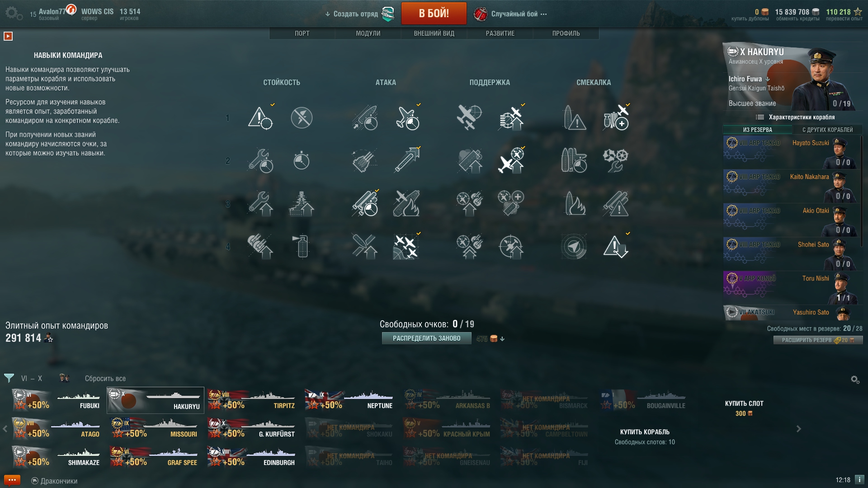This screenshot has width=868, height=488.
Task: Switch to the С других кораблей tab
Action: pyautogui.click(x=828, y=130)
